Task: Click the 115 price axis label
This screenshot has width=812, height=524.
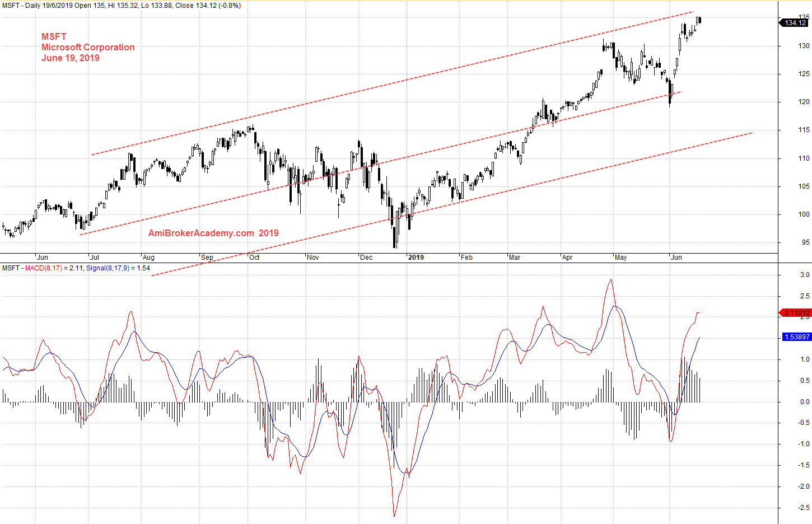Action: (x=804, y=130)
